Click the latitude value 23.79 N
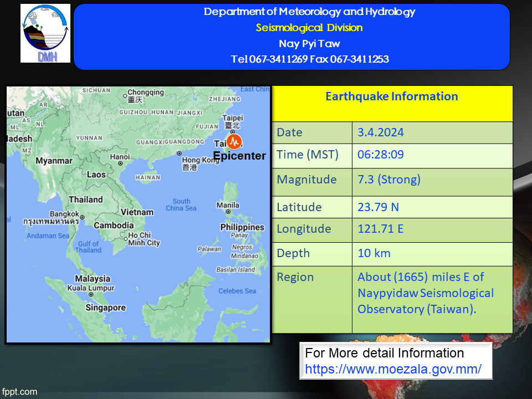Screen dimensions: 532x399 point(378,207)
